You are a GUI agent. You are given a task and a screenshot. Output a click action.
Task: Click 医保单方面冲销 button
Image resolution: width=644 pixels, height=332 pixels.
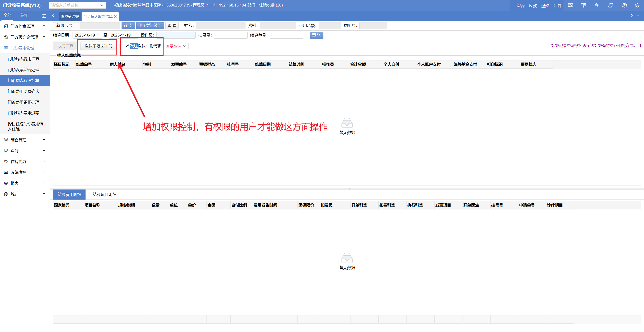[x=98, y=46]
